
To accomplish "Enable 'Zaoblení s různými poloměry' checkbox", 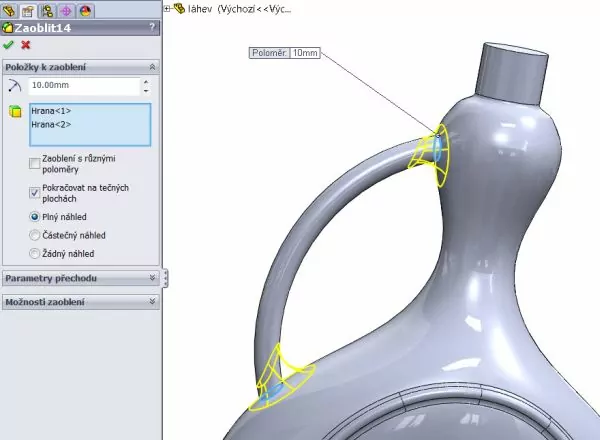I will [36, 162].
